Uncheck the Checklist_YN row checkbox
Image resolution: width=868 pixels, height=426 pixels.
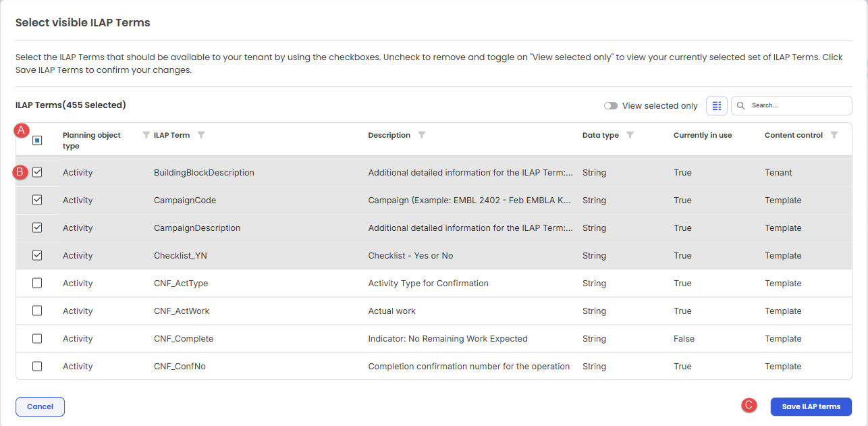coord(37,256)
